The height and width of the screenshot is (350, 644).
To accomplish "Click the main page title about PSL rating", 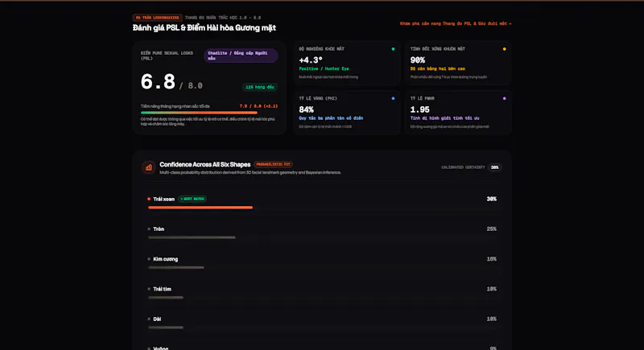I will pyautogui.click(x=204, y=28).
